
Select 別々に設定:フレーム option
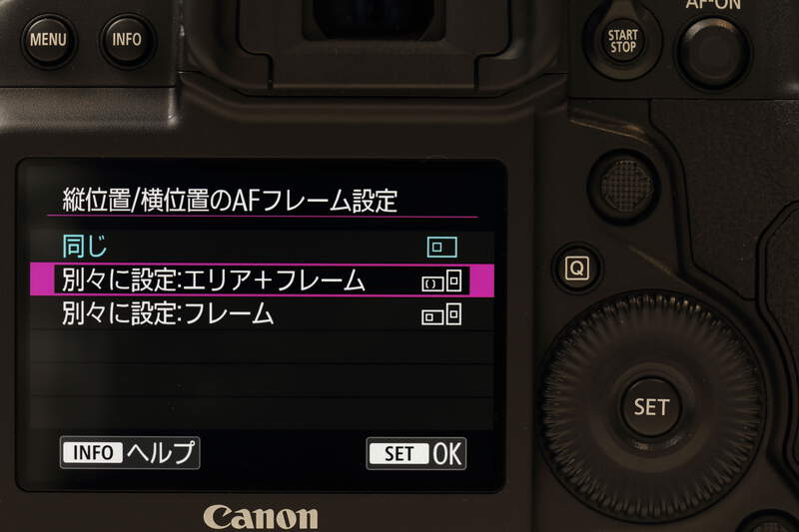click(262, 314)
